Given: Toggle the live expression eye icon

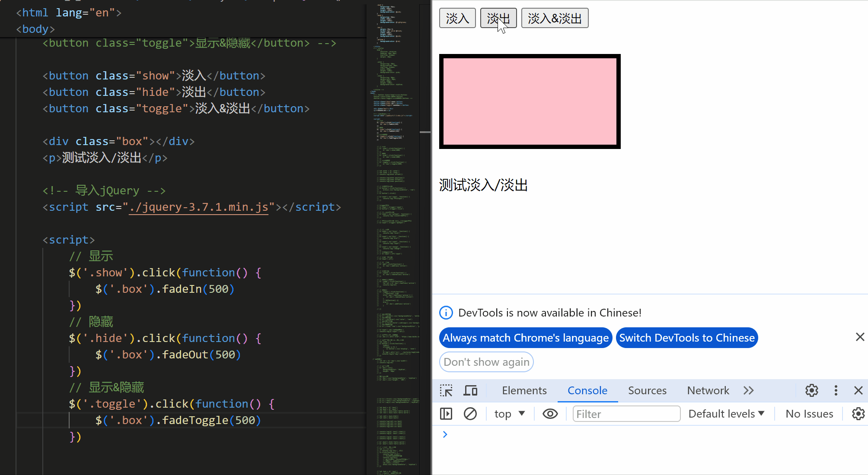Looking at the screenshot, I should coord(550,414).
